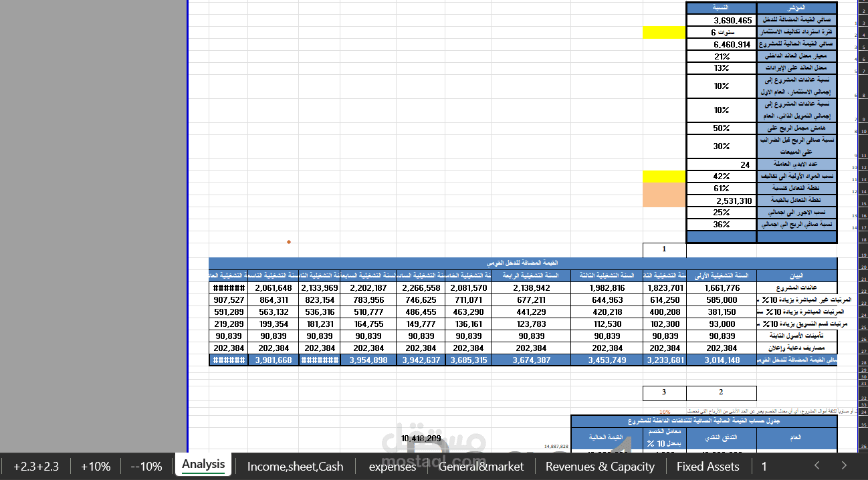This screenshot has height=480, width=868.
Task: Click the marketing salaries cell 93,000
Action: (722, 324)
